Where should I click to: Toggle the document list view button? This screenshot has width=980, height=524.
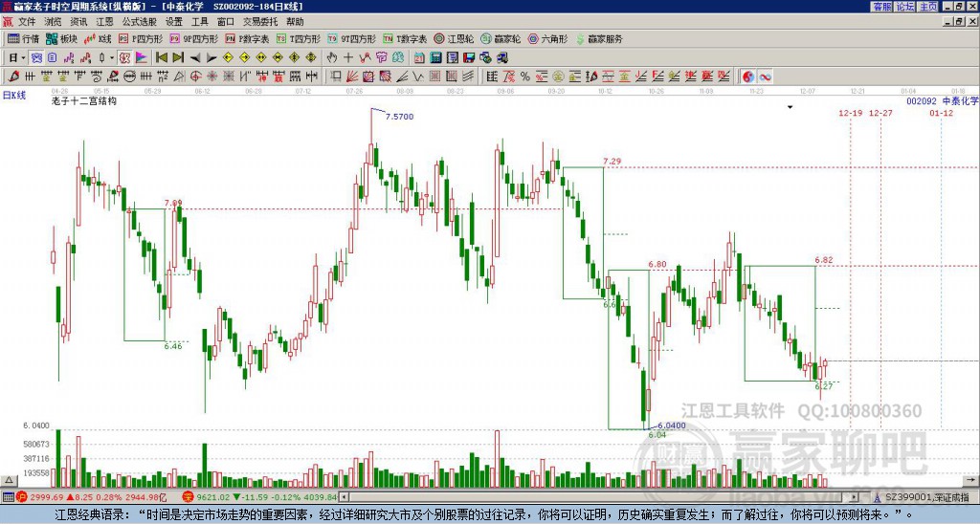52,58
